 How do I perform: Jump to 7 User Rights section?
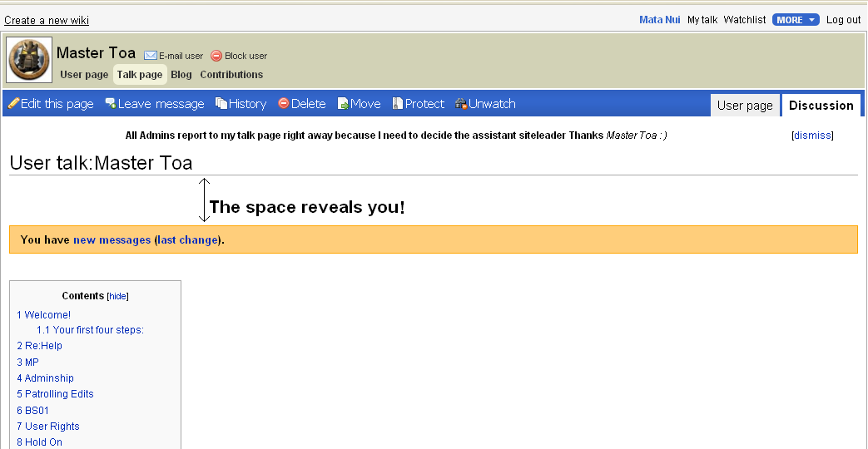tap(48, 427)
